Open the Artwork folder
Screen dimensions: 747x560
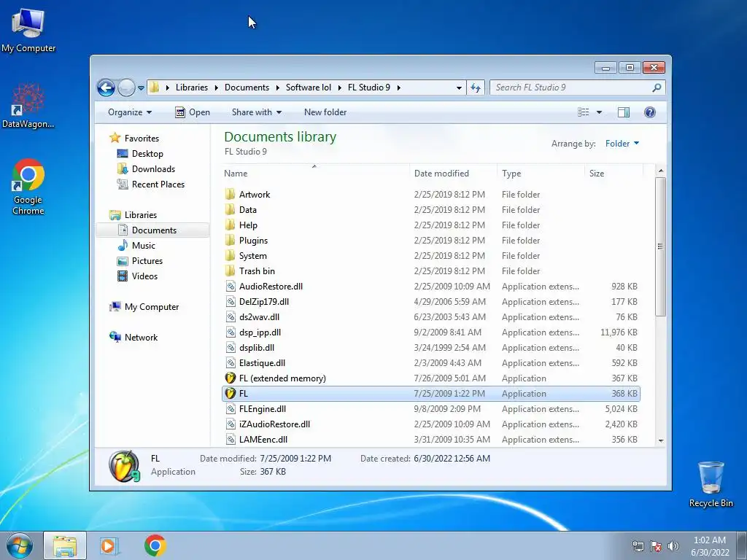coord(255,194)
